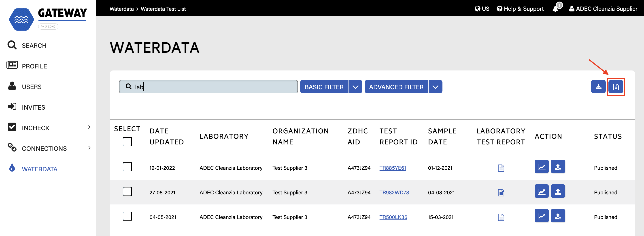Expand the INCHECK submenu chevron

point(89,127)
